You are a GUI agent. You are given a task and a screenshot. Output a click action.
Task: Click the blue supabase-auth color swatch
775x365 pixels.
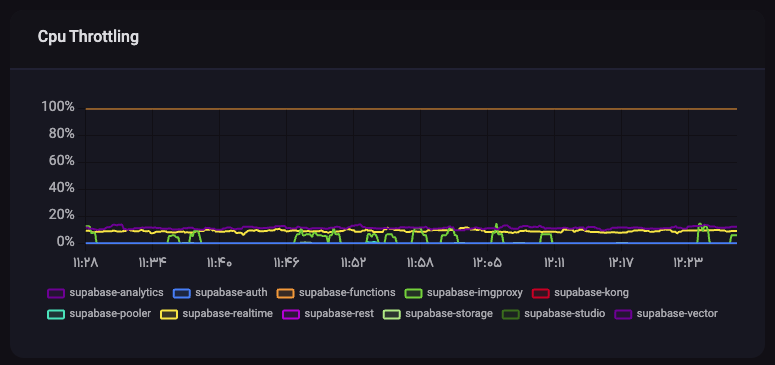pyautogui.click(x=181, y=293)
